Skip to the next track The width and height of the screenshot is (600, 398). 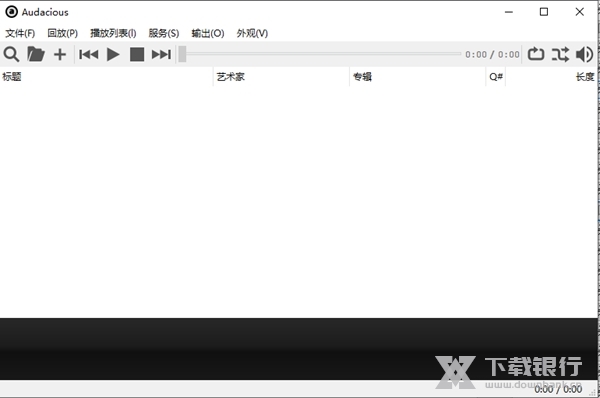(x=161, y=54)
